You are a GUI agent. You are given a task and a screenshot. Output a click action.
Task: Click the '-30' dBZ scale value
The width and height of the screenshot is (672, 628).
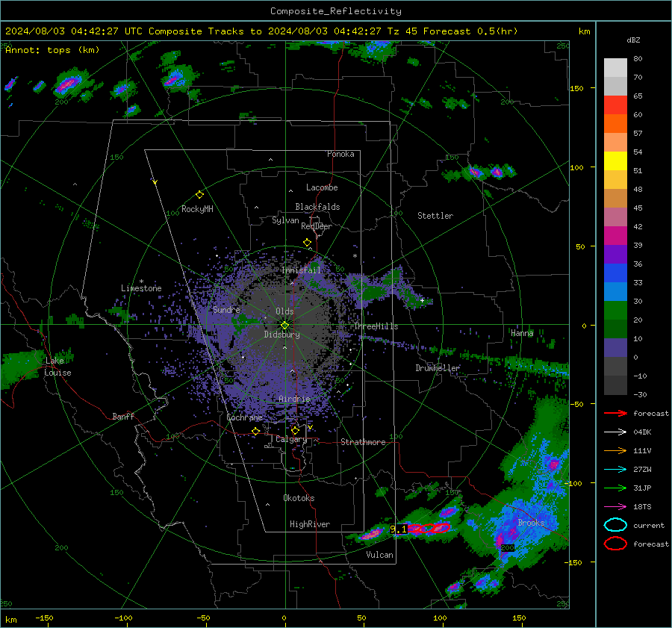click(x=641, y=394)
